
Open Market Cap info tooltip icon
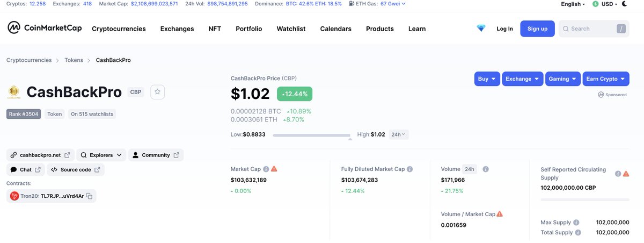(266, 169)
